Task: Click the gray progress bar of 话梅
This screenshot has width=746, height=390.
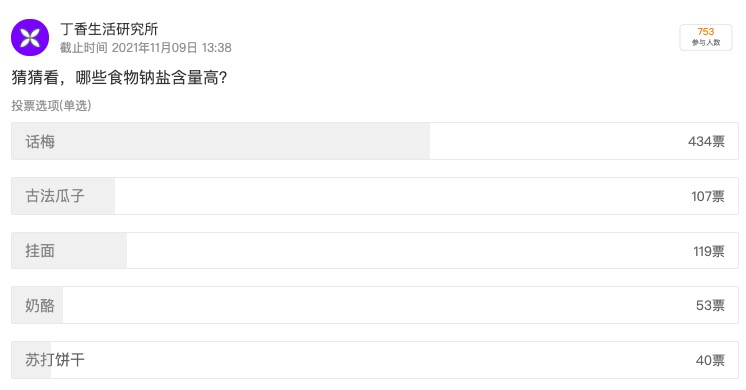Action: coord(221,141)
